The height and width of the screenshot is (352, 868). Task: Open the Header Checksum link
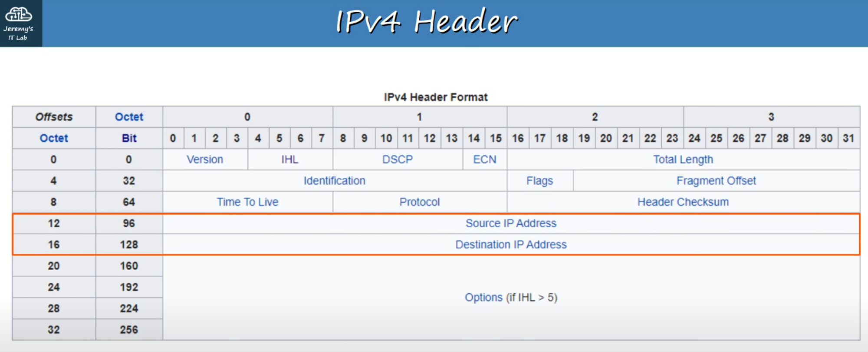683,202
